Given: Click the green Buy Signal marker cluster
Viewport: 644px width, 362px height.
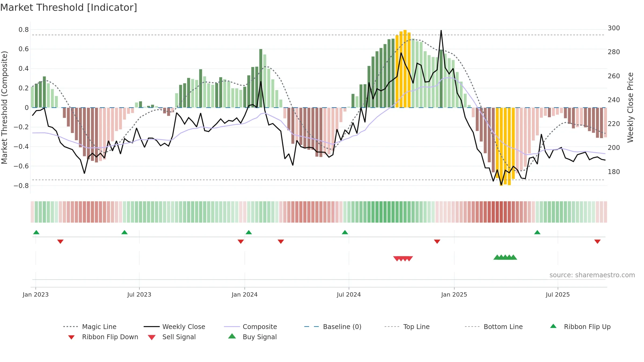Looking at the screenshot, I should [505, 257].
